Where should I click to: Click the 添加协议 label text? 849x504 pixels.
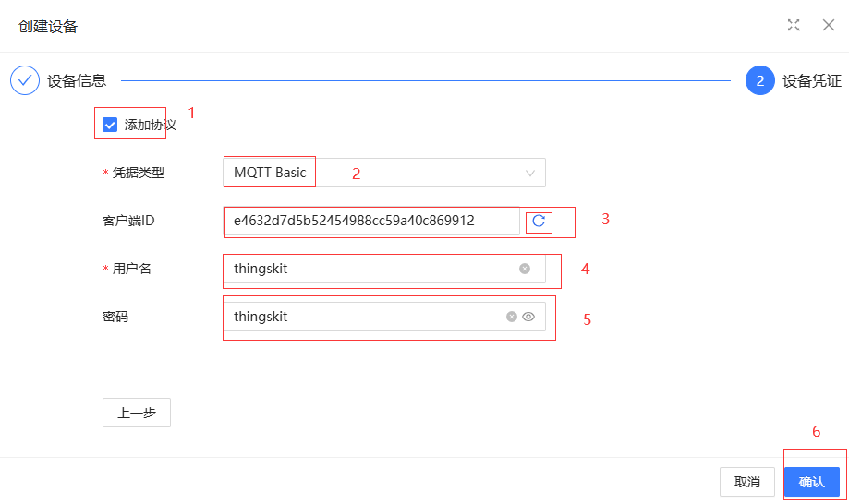coord(150,125)
